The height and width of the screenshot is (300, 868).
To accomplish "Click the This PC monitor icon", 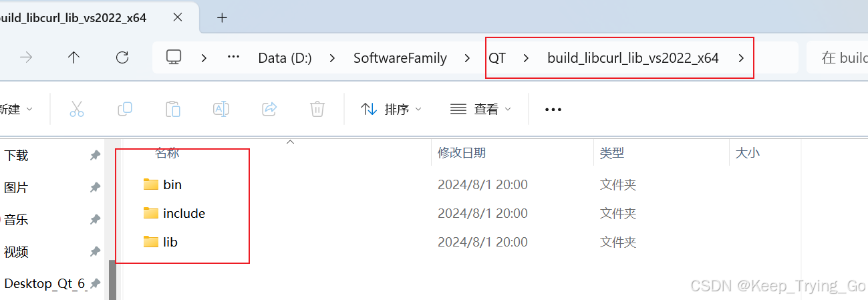I will click(174, 57).
